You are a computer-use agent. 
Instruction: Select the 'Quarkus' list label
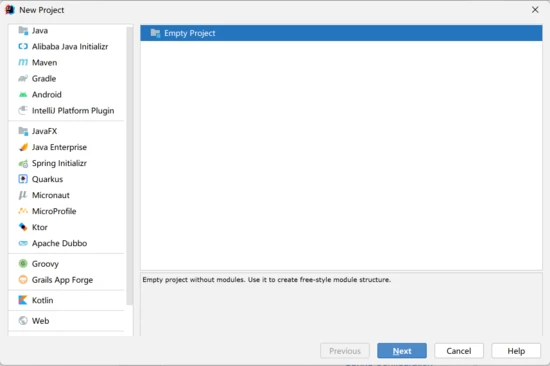coord(47,179)
